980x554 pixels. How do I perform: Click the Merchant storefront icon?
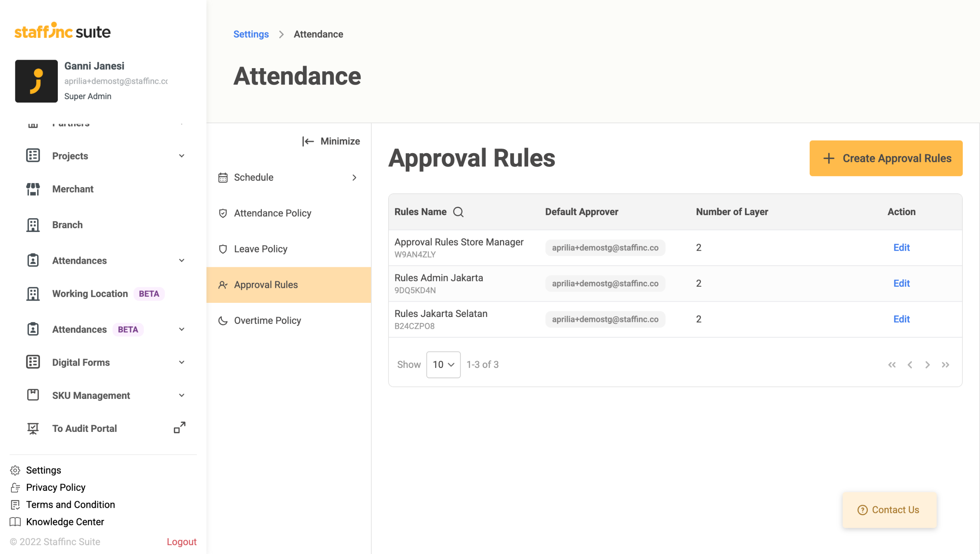click(x=33, y=189)
